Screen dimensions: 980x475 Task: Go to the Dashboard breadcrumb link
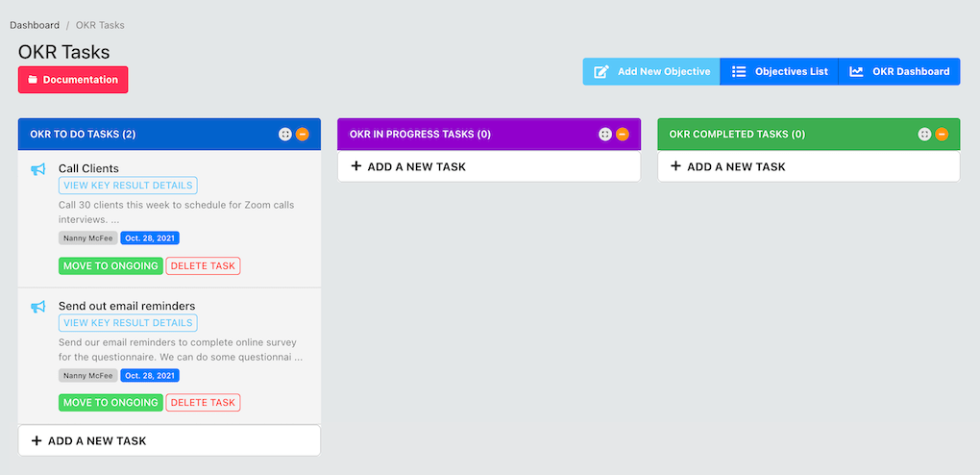click(x=35, y=25)
